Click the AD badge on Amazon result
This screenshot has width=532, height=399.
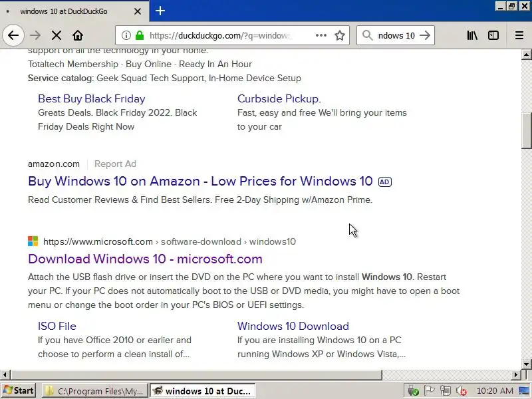tap(385, 182)
